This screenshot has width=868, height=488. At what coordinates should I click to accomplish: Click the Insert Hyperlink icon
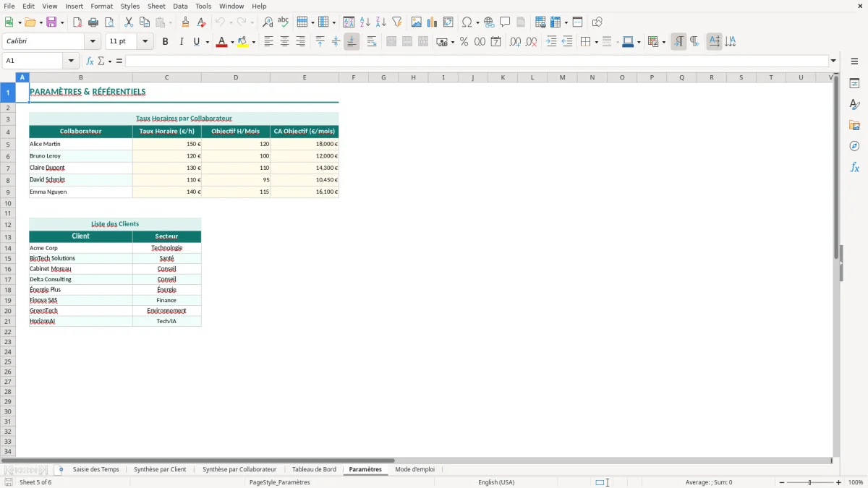coord(490,22)
